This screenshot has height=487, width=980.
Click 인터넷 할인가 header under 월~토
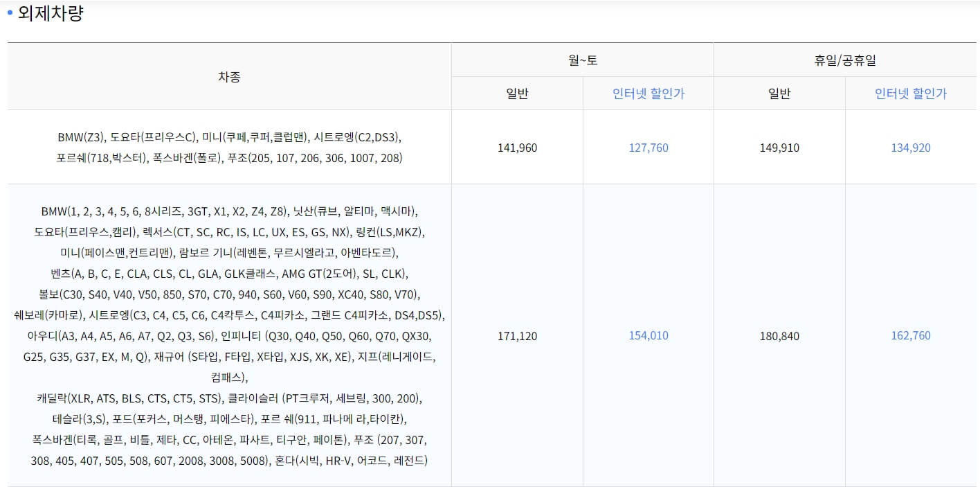click(x=648, y=94)
